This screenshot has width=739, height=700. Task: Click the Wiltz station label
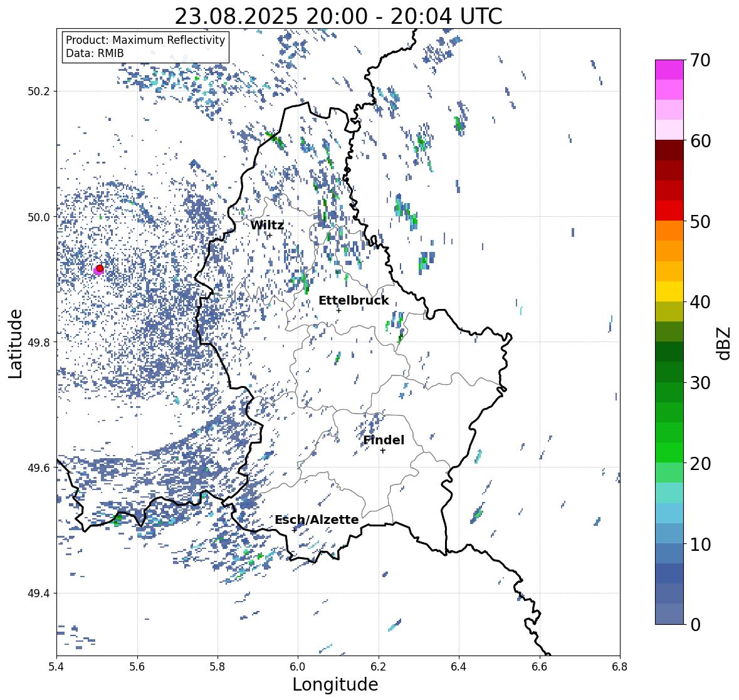267,225
